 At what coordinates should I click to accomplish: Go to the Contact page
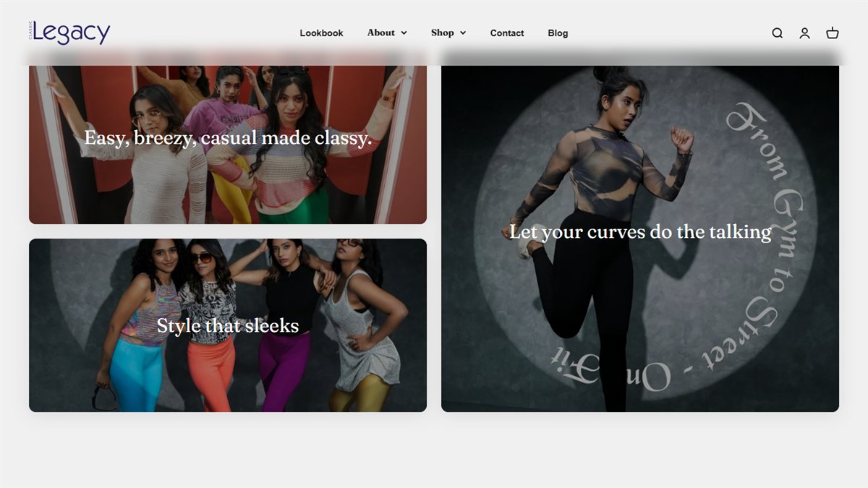[507, 33]
